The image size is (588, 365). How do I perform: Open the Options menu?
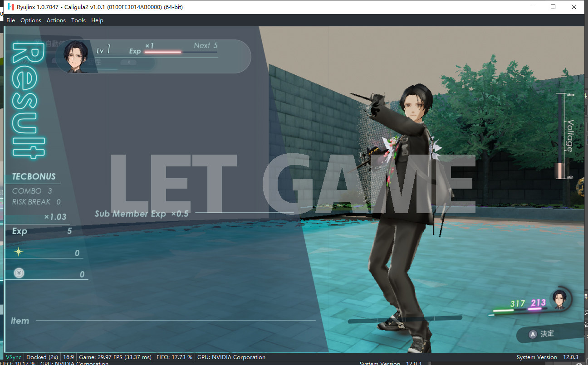click(31, 20)
